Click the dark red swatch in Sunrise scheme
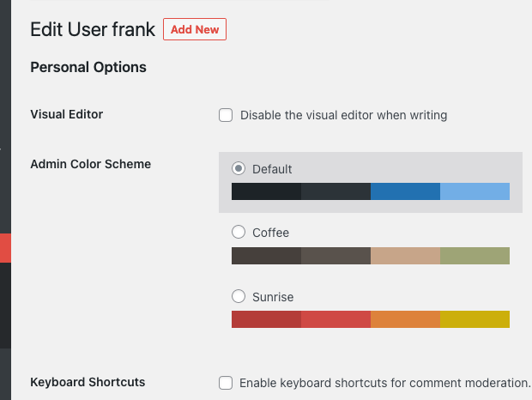 click(x=266, y=319)
